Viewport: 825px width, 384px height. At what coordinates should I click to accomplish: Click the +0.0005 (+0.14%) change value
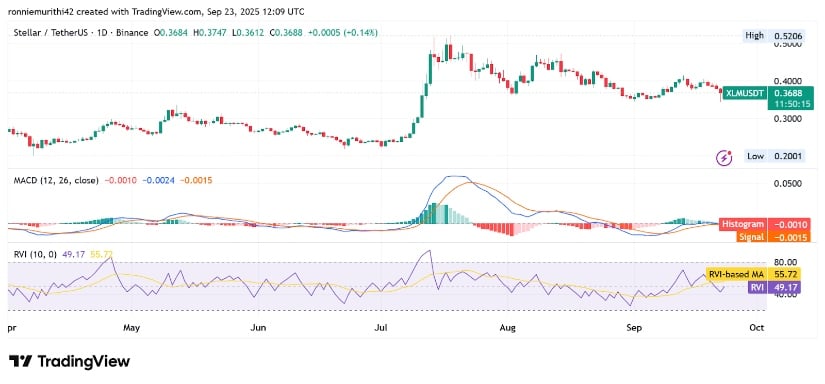coord(343,33)
